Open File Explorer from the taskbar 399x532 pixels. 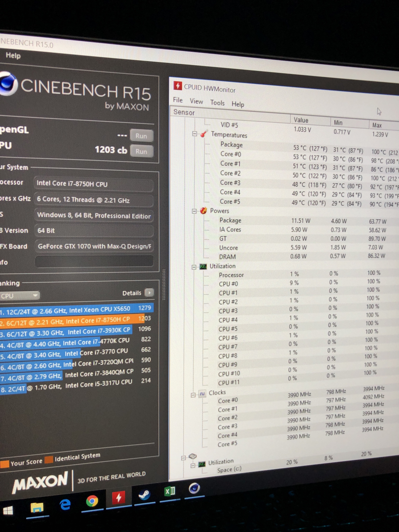(x=37, y=508)
